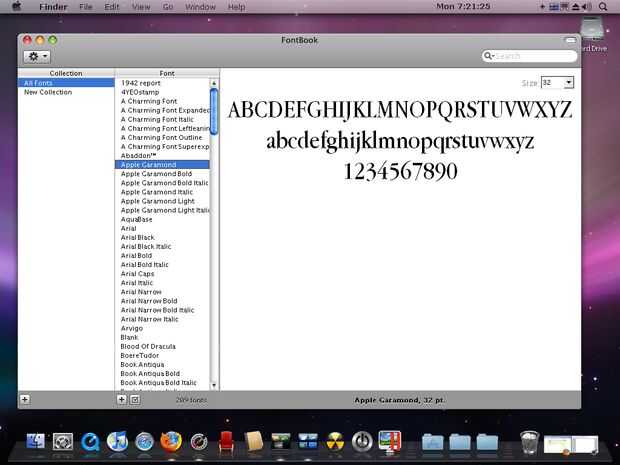Open the Size dropdown arrow
Viewport: 620px width, 465px height.
[x=569, y=82]
